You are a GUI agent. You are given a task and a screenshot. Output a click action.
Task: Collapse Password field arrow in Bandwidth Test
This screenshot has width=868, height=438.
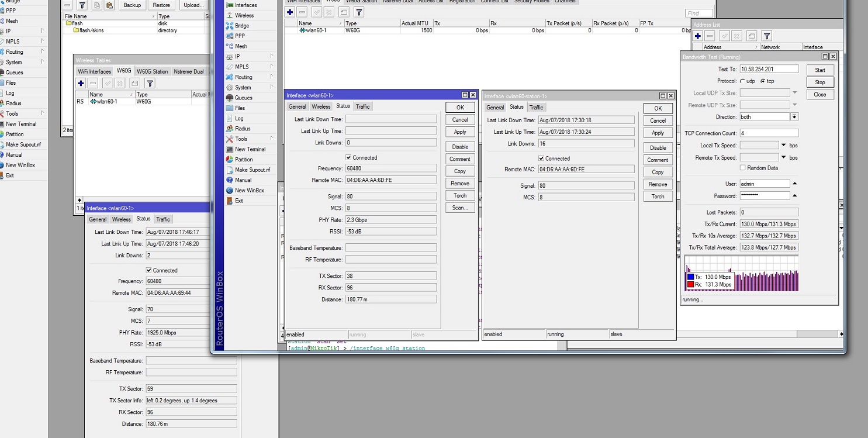794,196
